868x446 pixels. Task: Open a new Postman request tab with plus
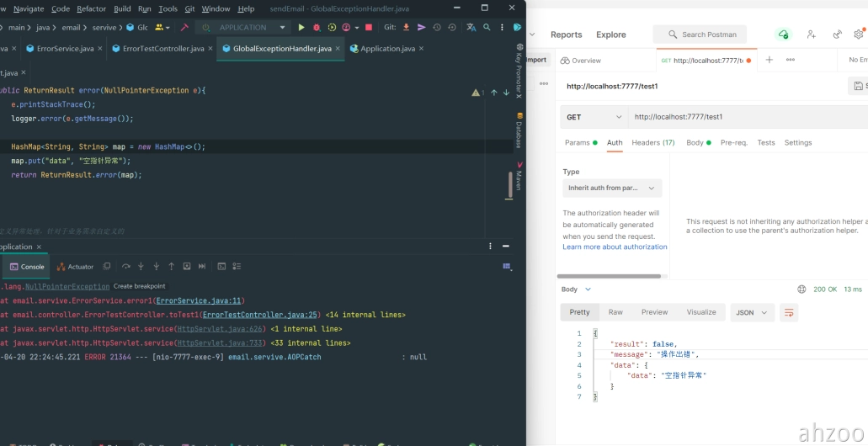[769, 60]
